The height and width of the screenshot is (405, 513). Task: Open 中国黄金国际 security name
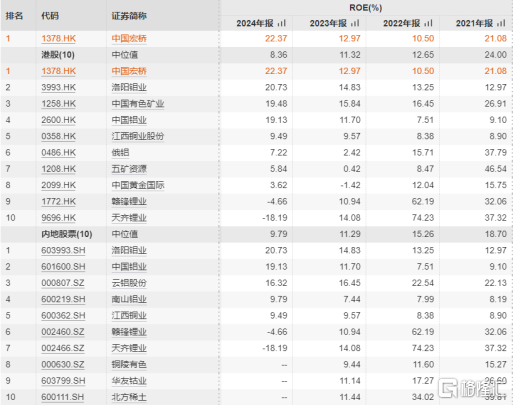click(138, 185)
